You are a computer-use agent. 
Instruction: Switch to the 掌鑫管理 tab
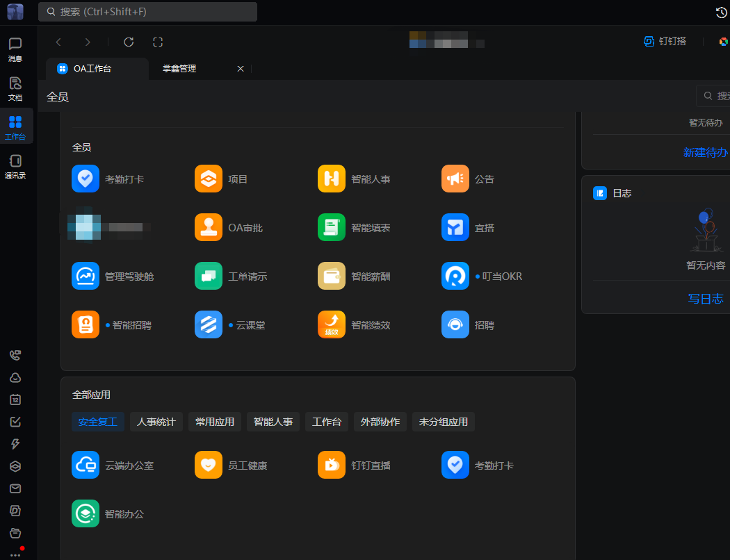coord(179,69)
